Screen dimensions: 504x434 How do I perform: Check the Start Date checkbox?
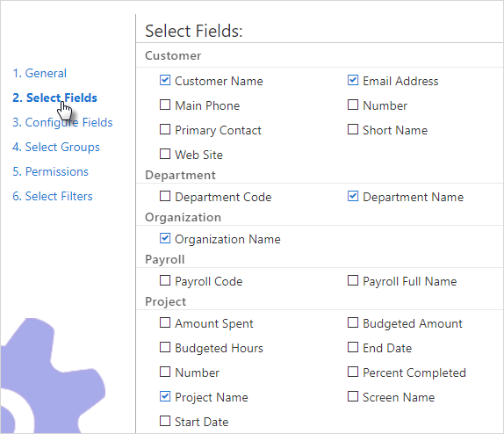click(x=165, y=421)
